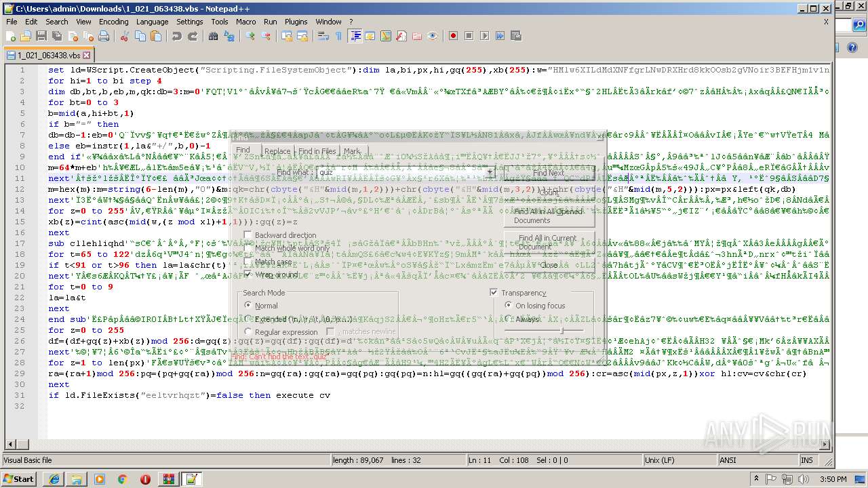This screenshot has height=488, width=868.
Task: Cut selection with scissors icon
Action: 125,36
